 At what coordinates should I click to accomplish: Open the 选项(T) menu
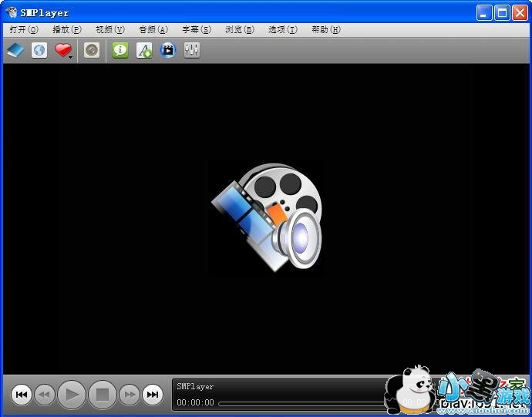[x=283, y=30]
